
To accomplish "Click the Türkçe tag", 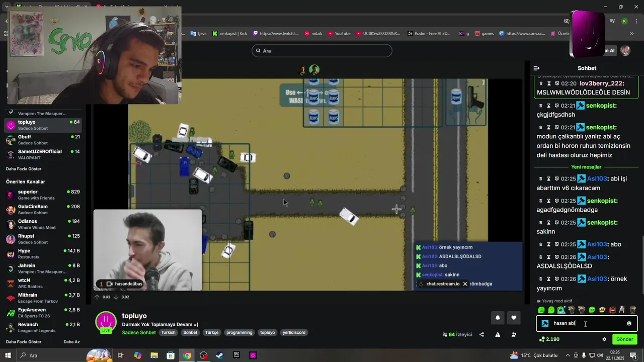I will point(212,332).
